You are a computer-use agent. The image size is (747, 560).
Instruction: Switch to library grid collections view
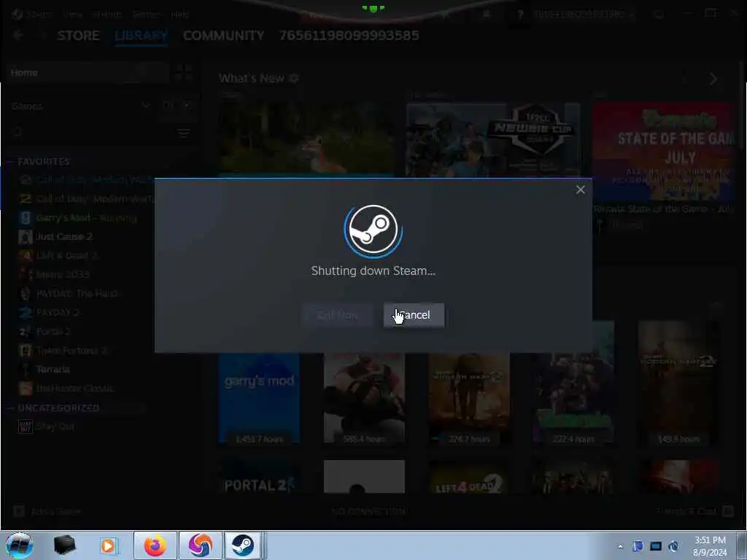pyautogui.click(x=183, y=73)
